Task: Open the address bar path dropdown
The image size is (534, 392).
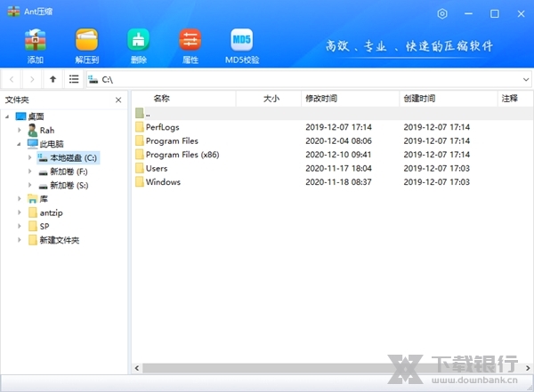Action: click(526, 80)
